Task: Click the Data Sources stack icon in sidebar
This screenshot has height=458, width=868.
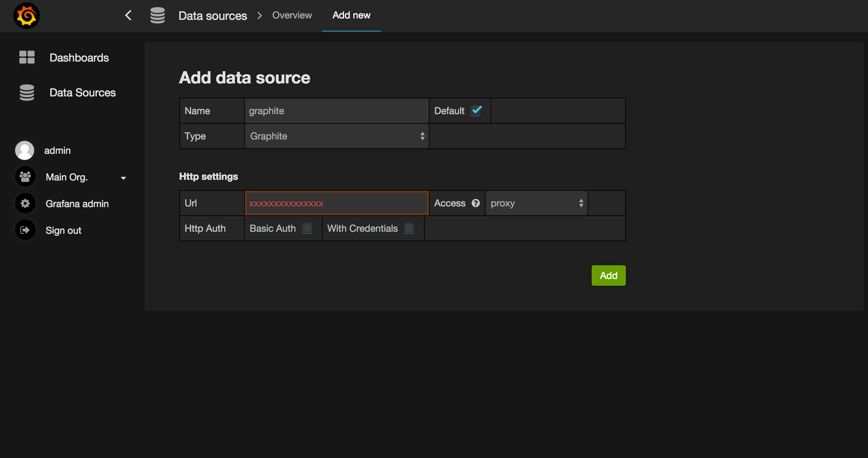Action: 27,93
